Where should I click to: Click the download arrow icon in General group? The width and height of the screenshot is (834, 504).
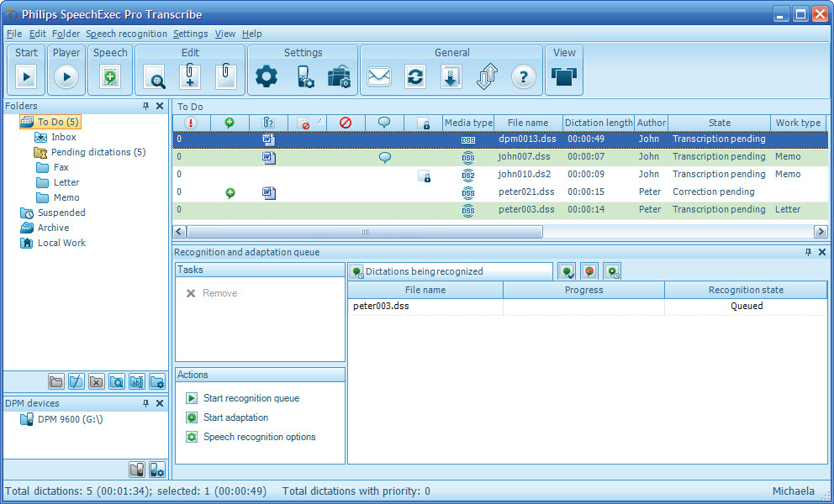click(451, 76)
